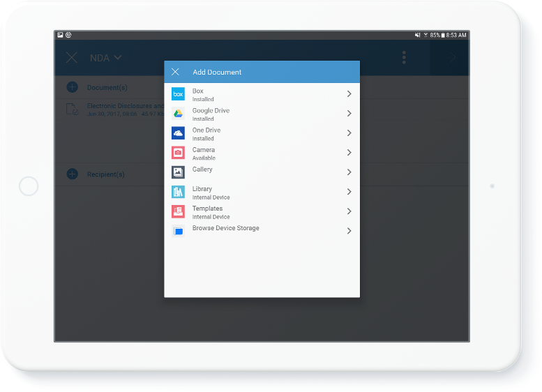542x392 pixels.
Task: Tap the Add Document(s) plus icon
Action: coord(72,87)
